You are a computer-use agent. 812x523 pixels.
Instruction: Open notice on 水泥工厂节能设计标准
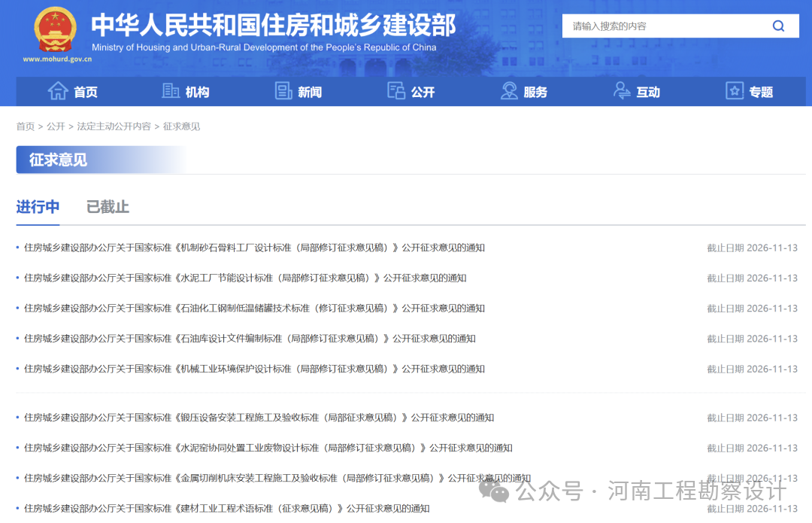coord(245,278)
